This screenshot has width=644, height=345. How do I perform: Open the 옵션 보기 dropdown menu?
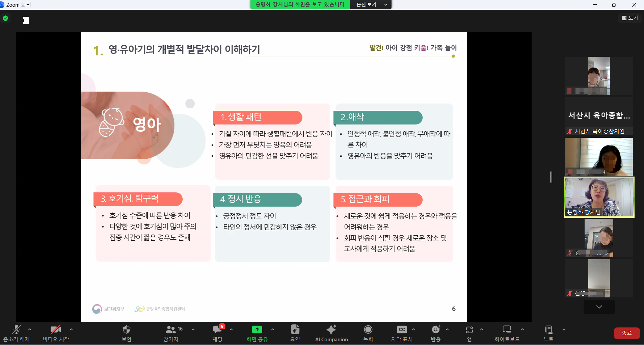[371, 4]
